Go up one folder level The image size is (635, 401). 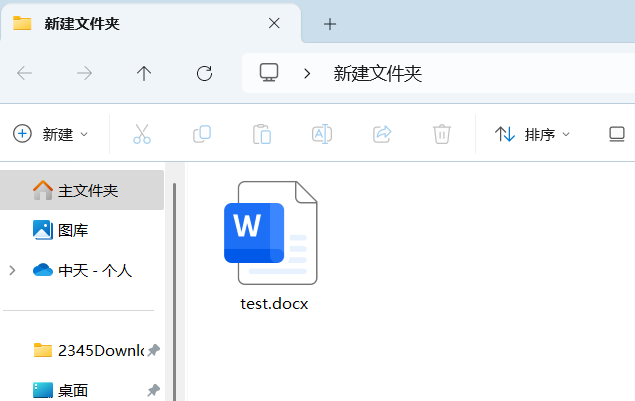click(x=144, y=73)
